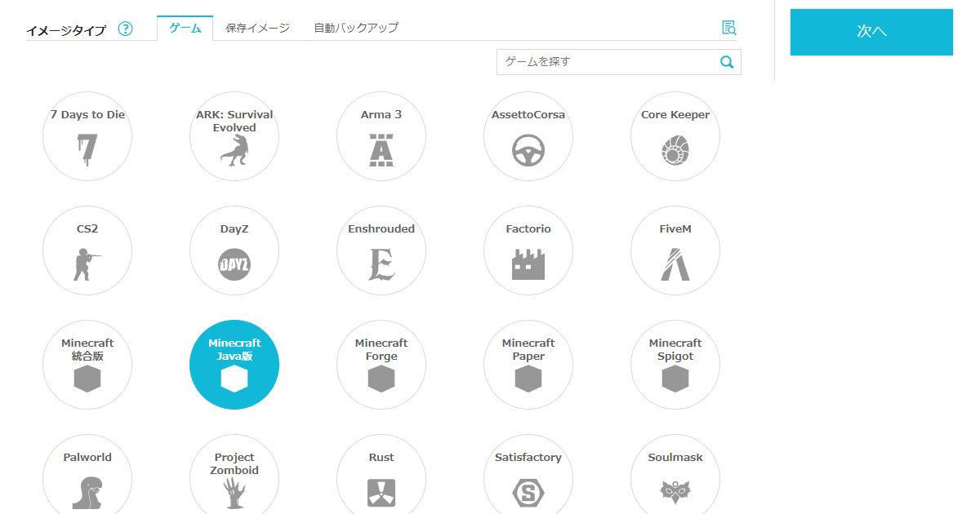Select the Core Keeper game image
980x514 pixels.
click(675, 136)
